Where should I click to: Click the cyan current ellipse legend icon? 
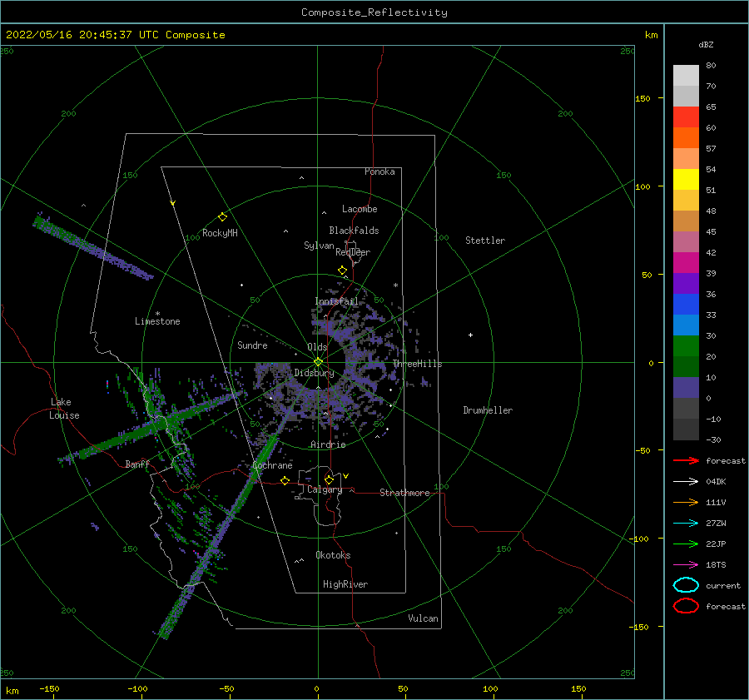click(x=686, y=585)
